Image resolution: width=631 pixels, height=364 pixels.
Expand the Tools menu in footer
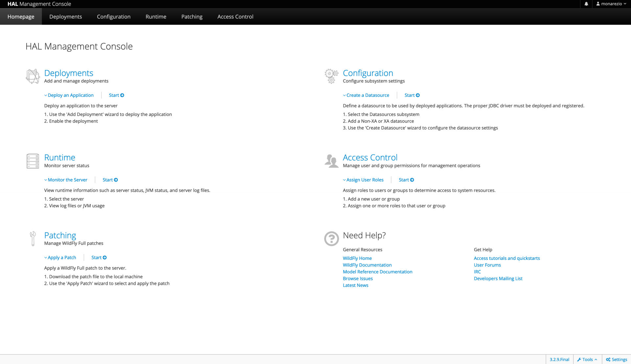pyautogui.click(x=587, y=359)
